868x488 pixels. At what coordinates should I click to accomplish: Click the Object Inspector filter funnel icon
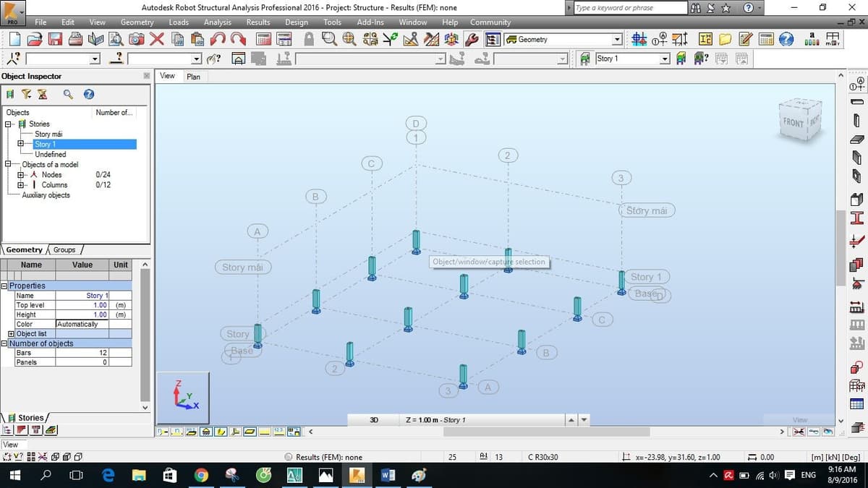point(26,94)
